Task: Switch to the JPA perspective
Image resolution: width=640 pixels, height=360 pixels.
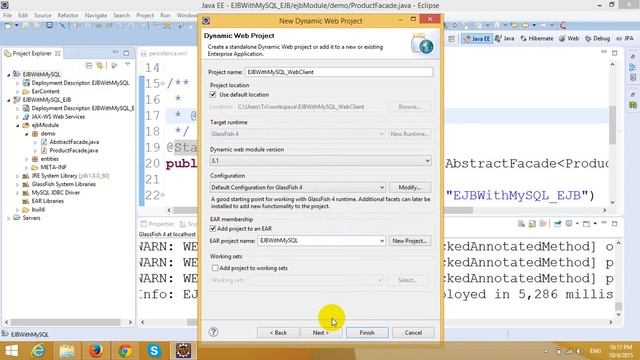Action: [x=625, y=38]
